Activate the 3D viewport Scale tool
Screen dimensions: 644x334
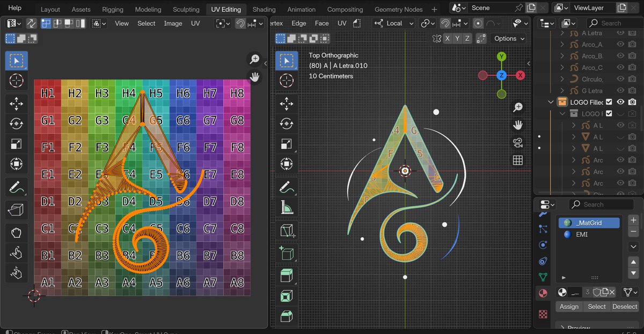click(287, 143)
